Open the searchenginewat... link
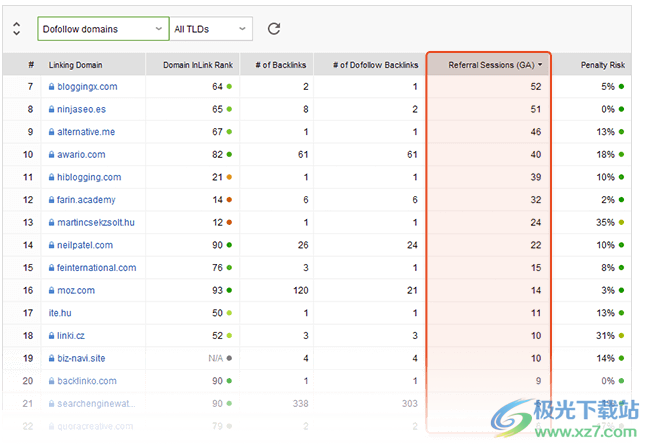 [x=96, y=404]
